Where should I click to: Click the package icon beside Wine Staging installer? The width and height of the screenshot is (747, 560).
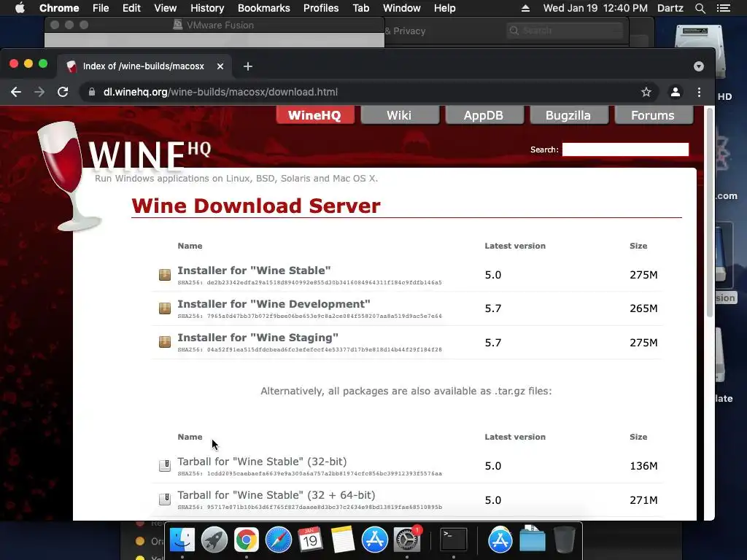tap(165, 342)
